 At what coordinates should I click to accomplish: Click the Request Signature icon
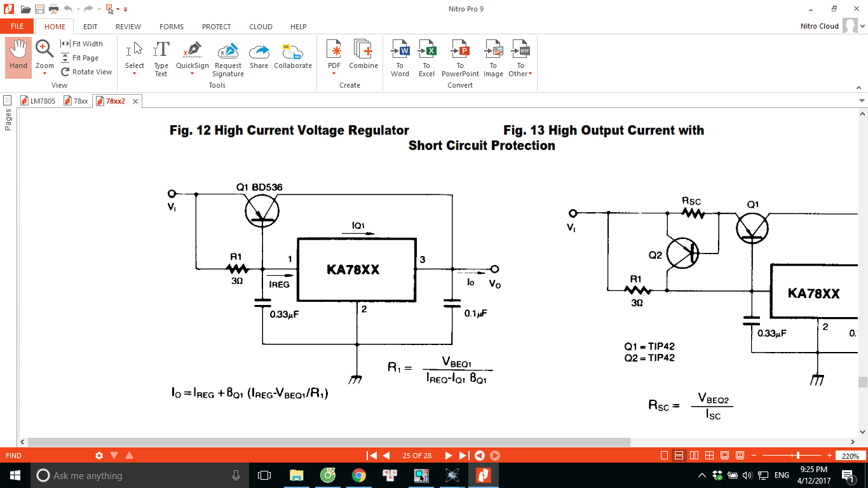pos(227,58)
